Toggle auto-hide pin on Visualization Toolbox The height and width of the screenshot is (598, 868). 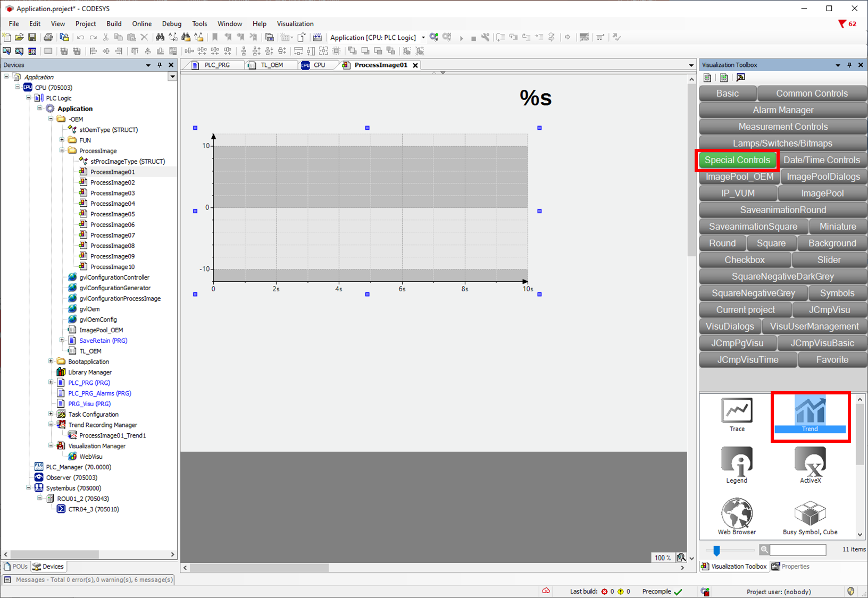click(849, 65)
